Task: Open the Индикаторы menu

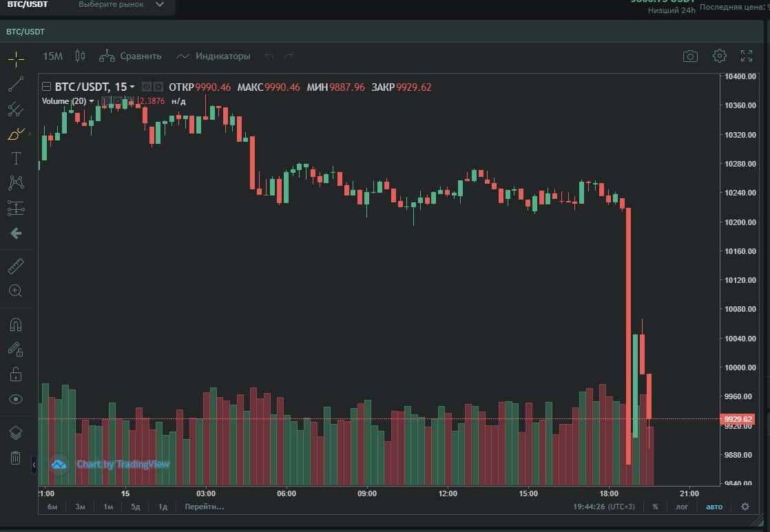Action: tap(214, 56)
